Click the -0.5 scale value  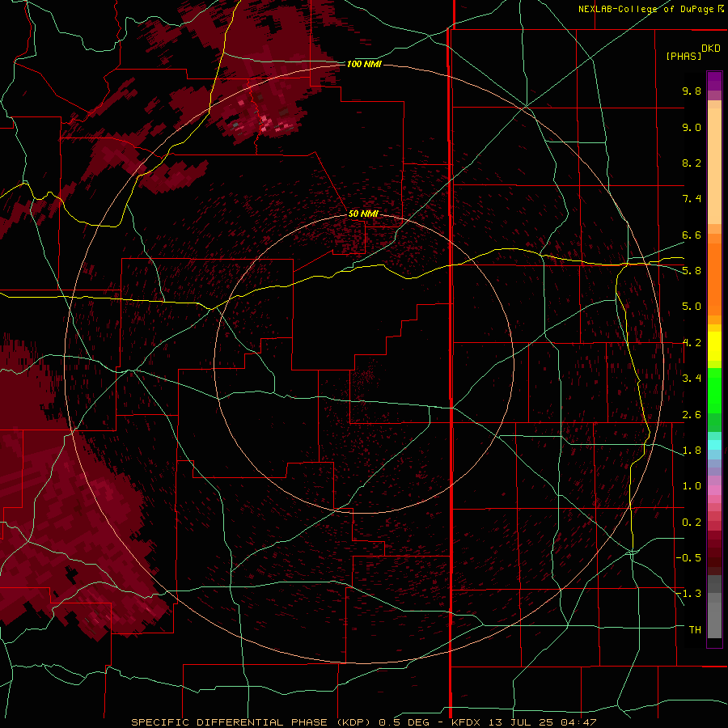[x=688, y=558]
